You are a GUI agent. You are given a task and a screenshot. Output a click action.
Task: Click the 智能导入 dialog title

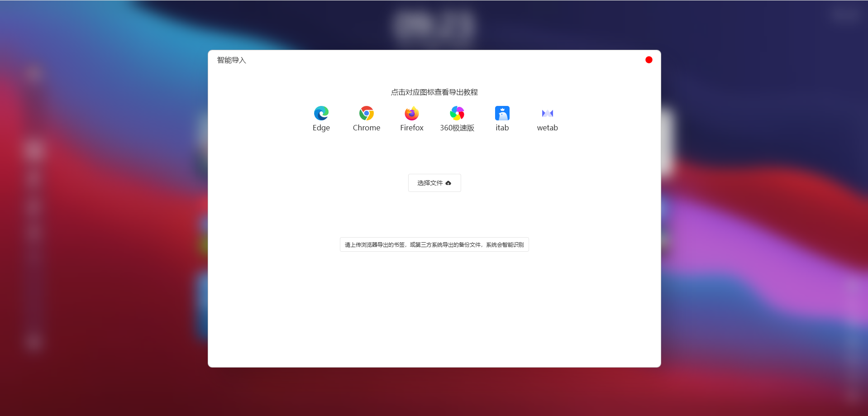[x=232, y=60]
